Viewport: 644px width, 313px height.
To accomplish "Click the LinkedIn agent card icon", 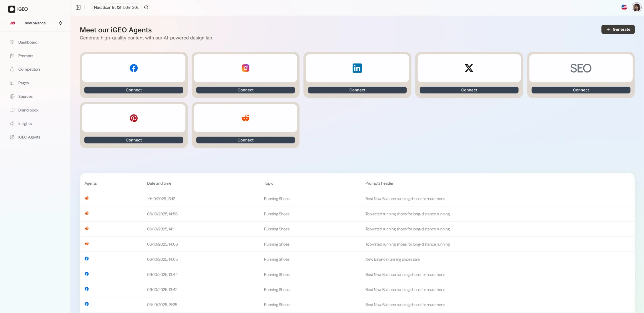I will pos(357,68).
